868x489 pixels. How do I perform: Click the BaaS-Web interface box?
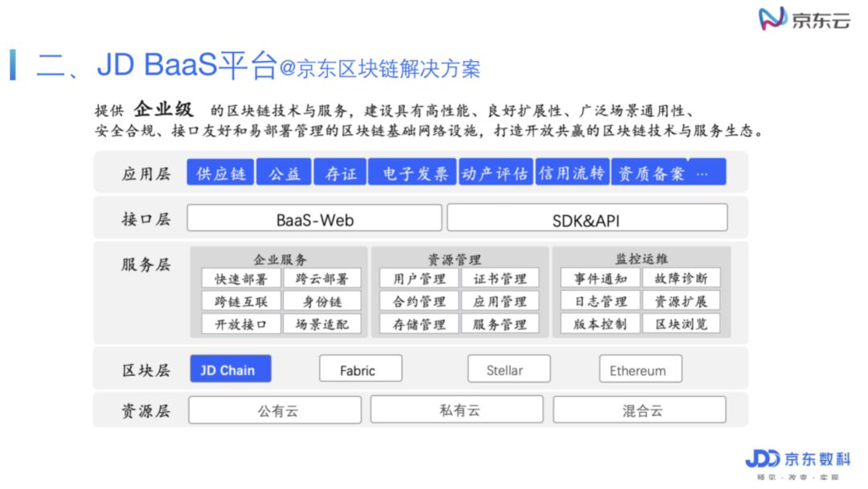pyautogui.click(x=314, y=218)
